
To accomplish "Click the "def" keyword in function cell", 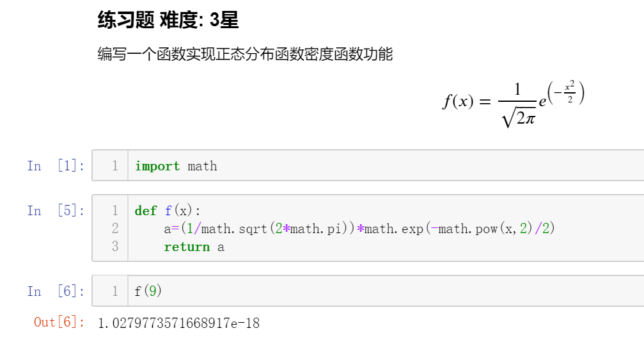I will [146, 211].
